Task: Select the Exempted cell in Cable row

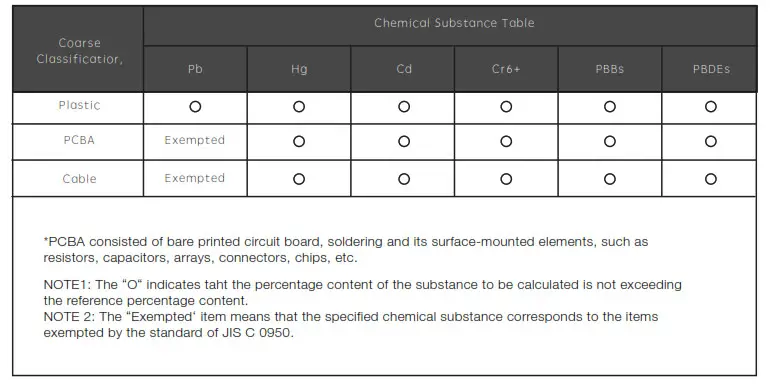Action: [194, 178]
